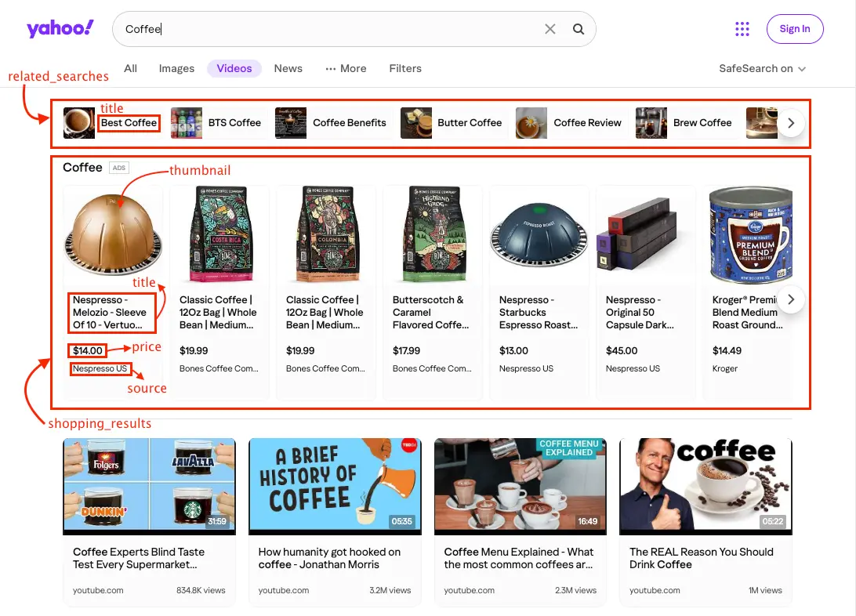Click the ADS badge next to Coffee
The width and height of the screenshot is (856, 616).
119,168
